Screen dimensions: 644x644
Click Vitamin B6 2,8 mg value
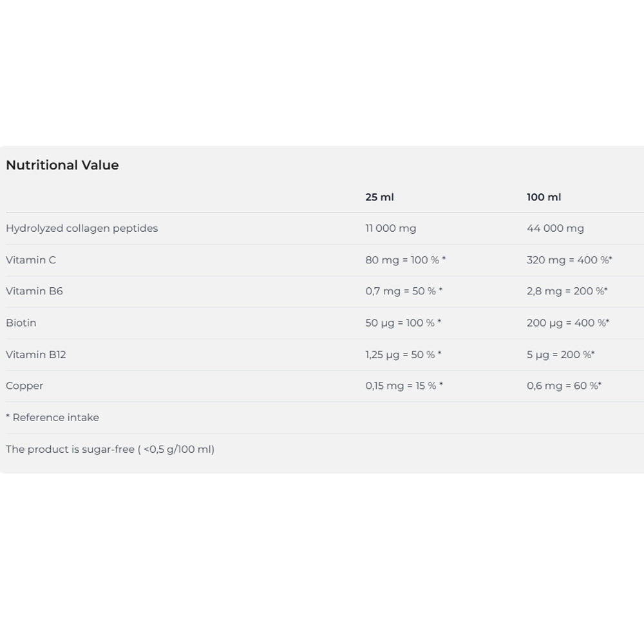pos(567,291)
